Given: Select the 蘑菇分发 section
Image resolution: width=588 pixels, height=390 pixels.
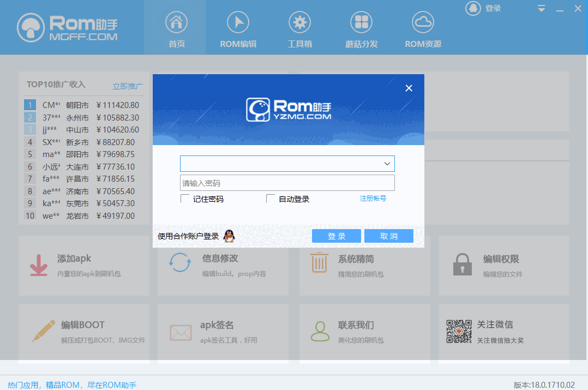Looking at the screenshot, I should tap(361, 27).
